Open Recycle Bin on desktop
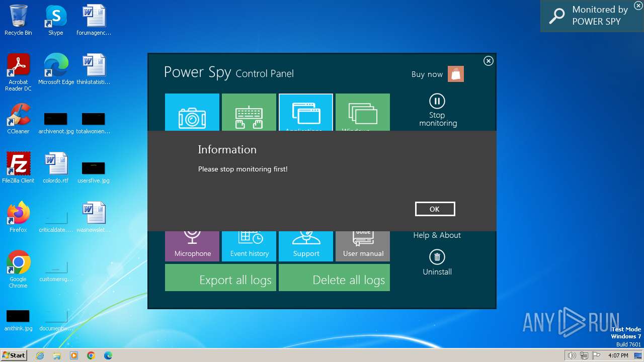 pyautogui.click(x=18, y=20)
